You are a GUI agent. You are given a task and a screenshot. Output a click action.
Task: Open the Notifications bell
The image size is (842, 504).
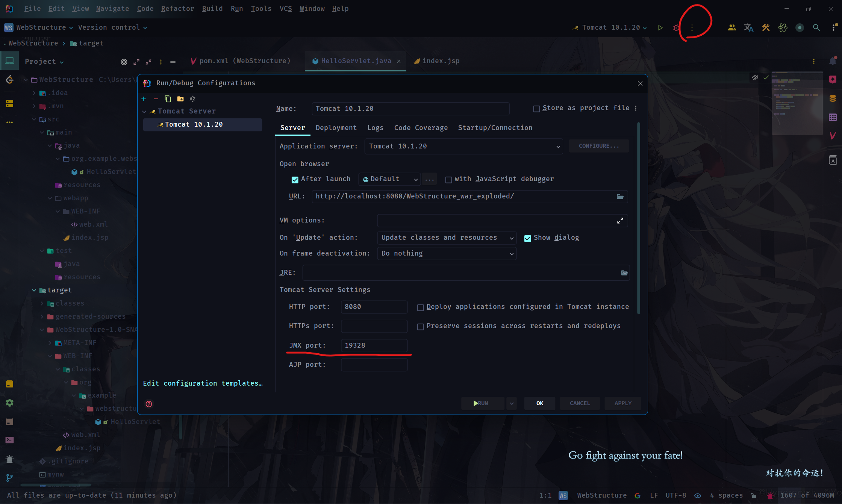click(x=833, y=61)
